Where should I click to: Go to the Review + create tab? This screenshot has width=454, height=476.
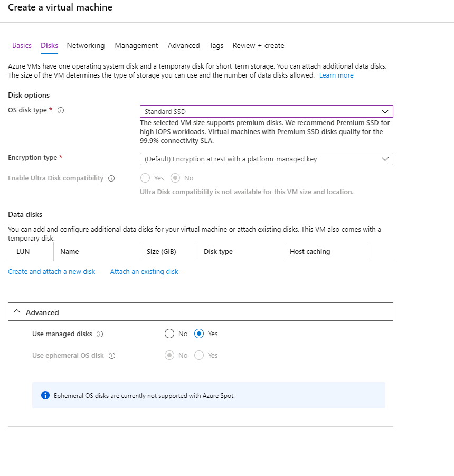tap(259, 45)
